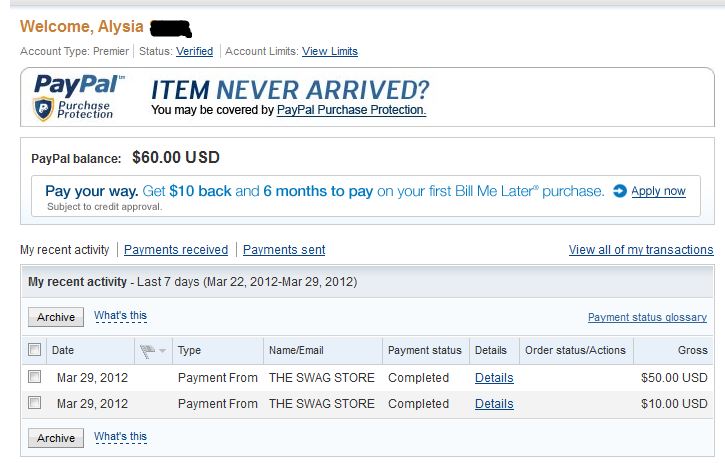Open the Payment status glossary link
This screenshot has height=463, width=725.
coord(647,317)
